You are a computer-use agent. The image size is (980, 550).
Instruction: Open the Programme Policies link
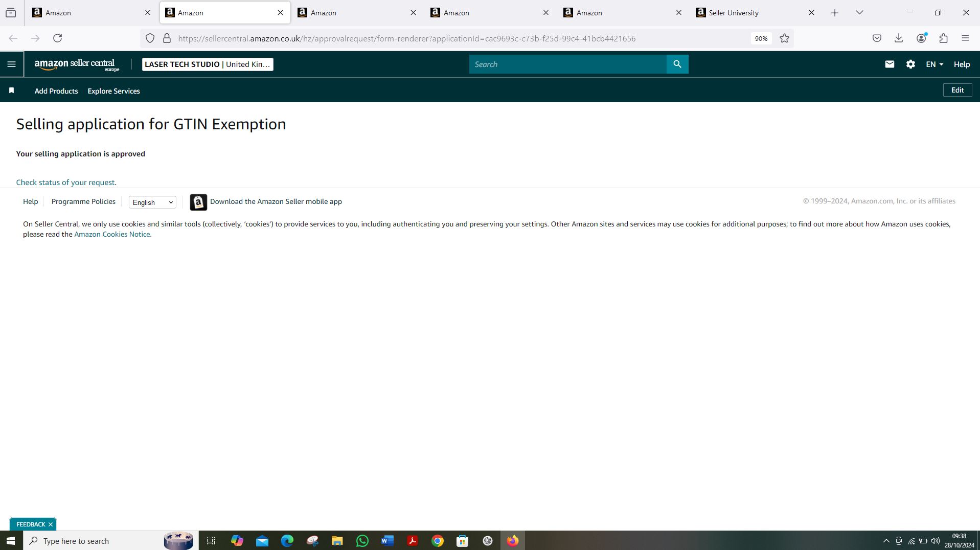tap(83, 201)
